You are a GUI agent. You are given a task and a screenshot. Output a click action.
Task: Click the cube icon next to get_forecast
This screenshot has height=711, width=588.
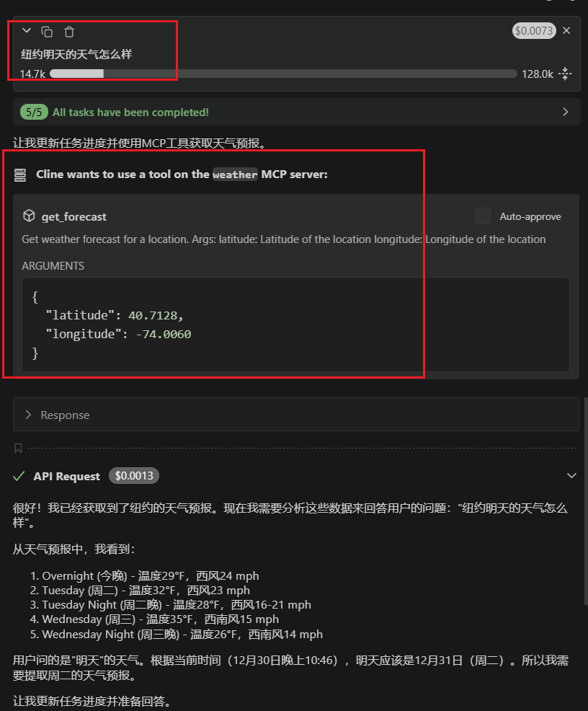click(29, 216)
